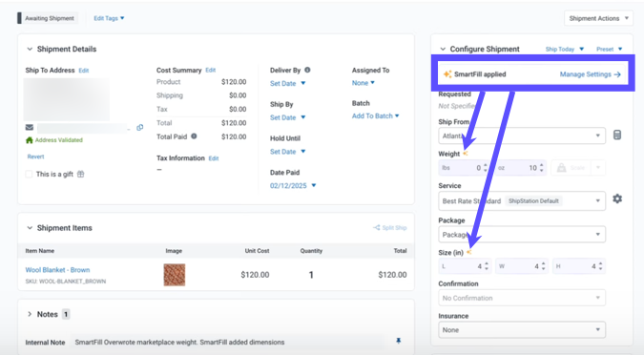Enable This is a gift checkbox

tap(29, 174)
